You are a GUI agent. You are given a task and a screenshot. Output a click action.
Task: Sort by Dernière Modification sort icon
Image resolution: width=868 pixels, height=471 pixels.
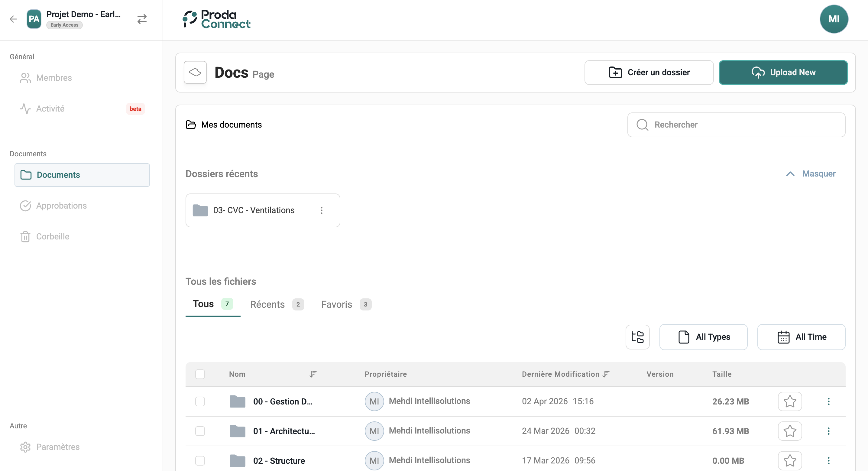click(606, 374)
